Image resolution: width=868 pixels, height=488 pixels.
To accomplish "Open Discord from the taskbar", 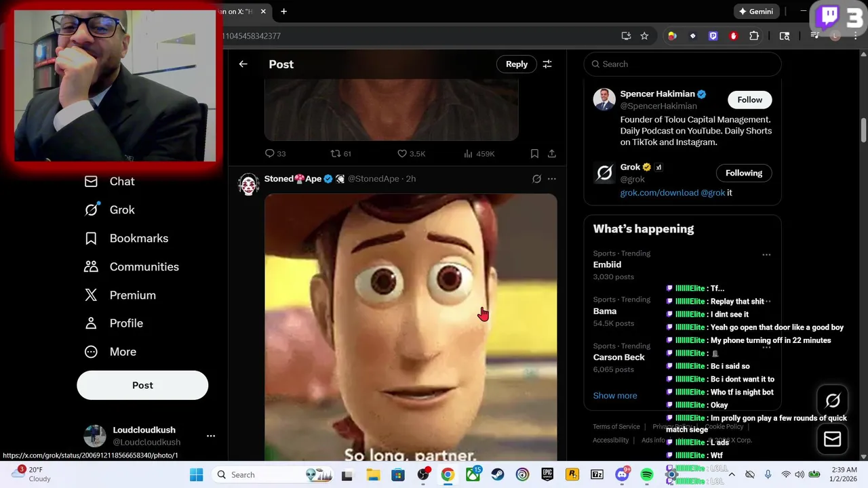I will [x=622, y=474].
